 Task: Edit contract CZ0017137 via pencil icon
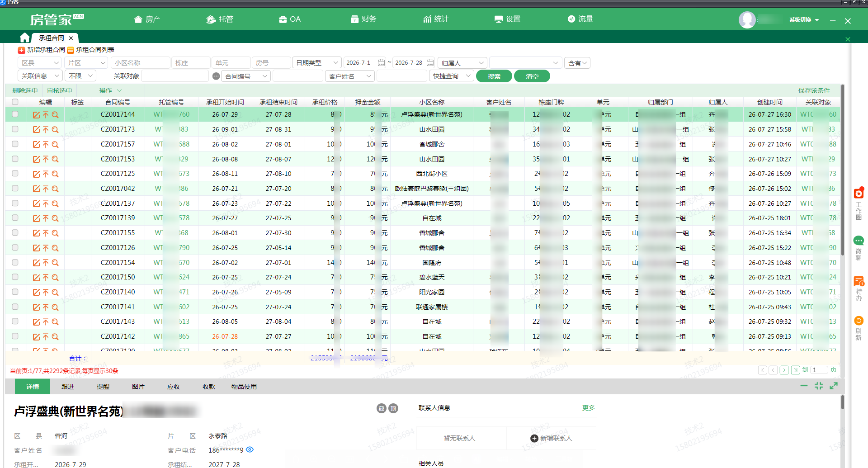pos(36,204)
